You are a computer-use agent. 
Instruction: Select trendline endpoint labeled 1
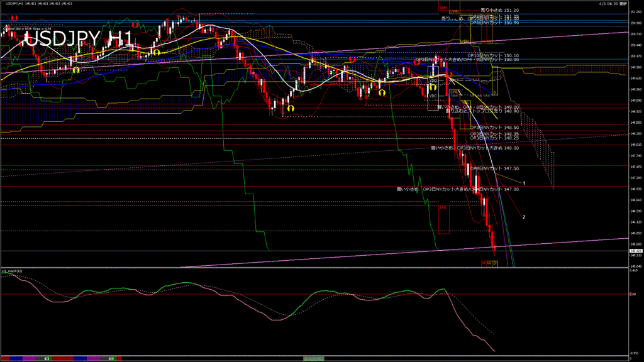pos(525,182)
